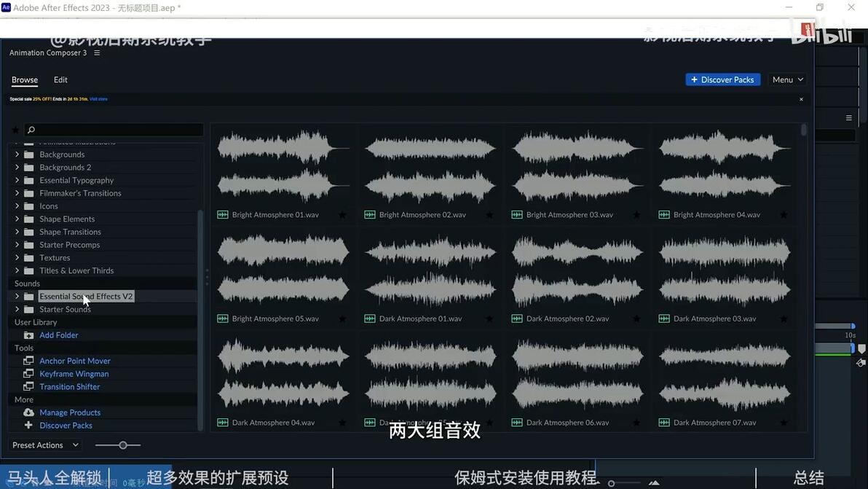
Task: Switch to the Edit tab
Action: click(x=60, y=79)
